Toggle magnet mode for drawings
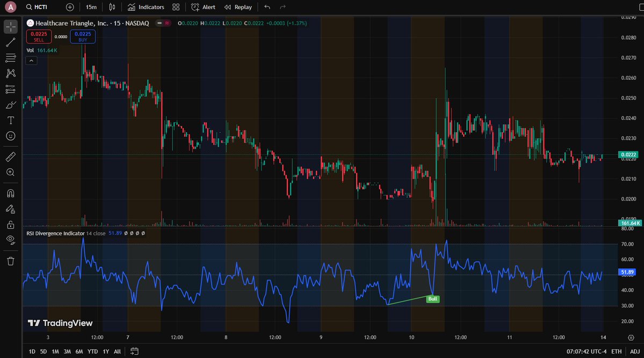644x358 pixels. [x=11, y=193]
